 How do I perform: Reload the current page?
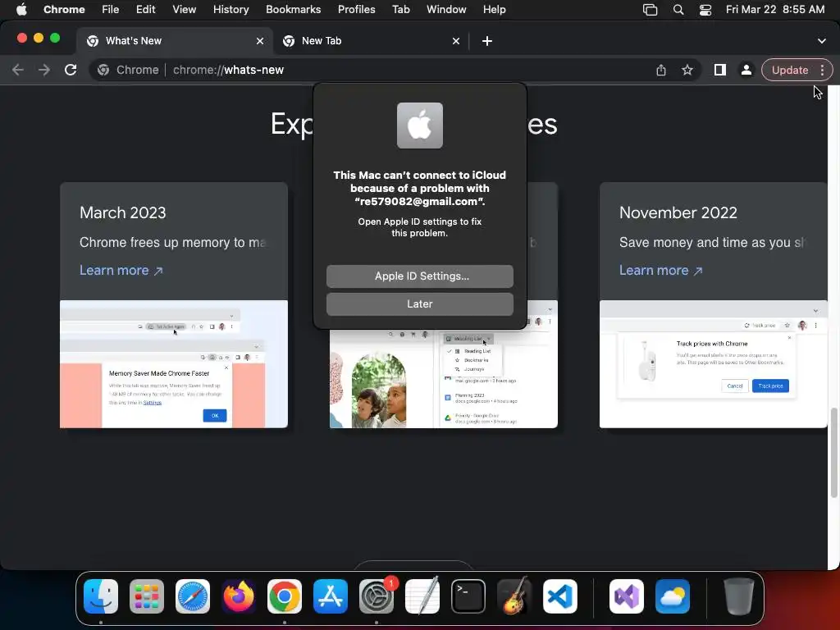click(x=71, y=70)
